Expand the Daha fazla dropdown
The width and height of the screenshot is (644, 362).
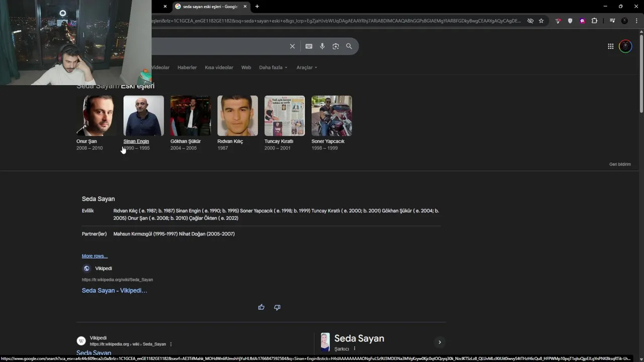(x=273, y=67)
